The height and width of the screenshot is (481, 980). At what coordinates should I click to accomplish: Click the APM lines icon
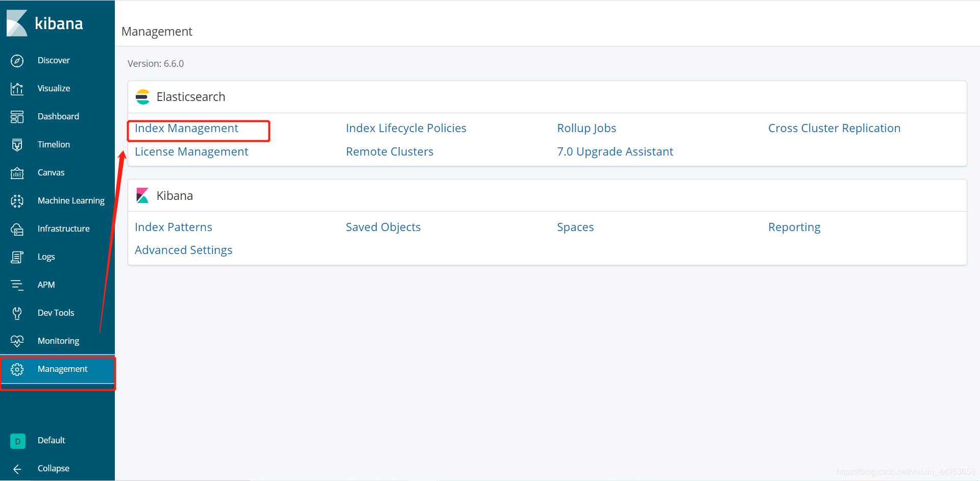17,285
